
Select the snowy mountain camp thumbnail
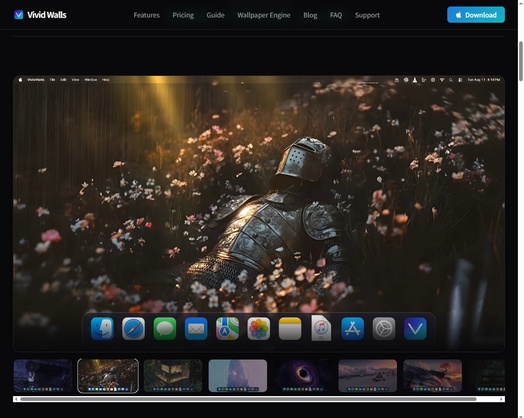pos(368,376)
